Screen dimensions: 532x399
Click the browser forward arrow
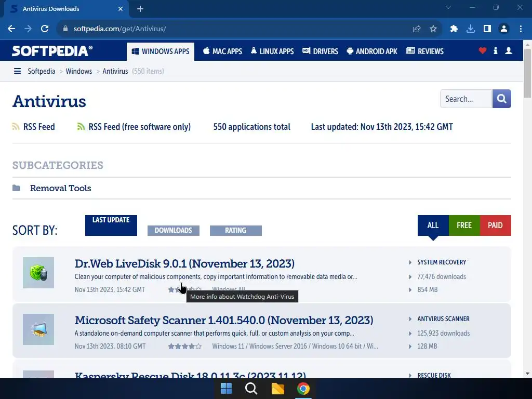[28, 29]
